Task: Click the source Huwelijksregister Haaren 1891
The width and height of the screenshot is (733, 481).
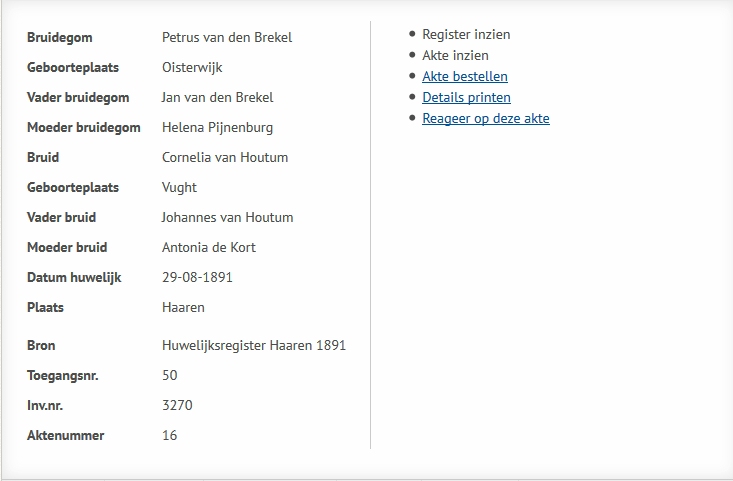Action: pos(254,345)
